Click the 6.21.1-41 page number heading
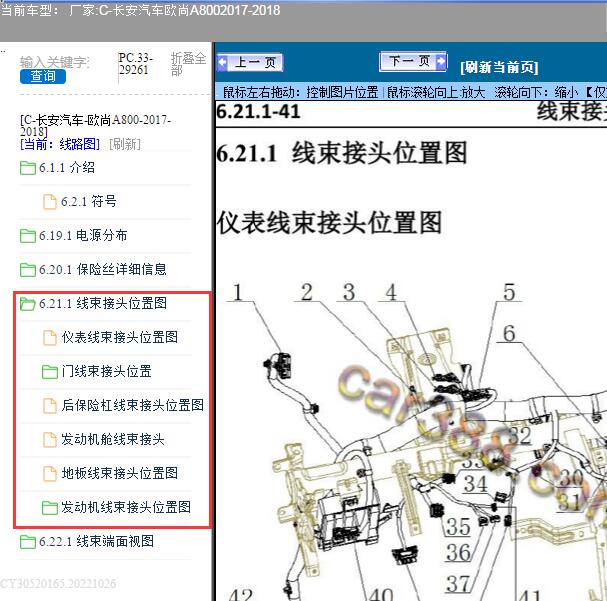607x601 pixels. pyautogui.click(x=258, y=112)
